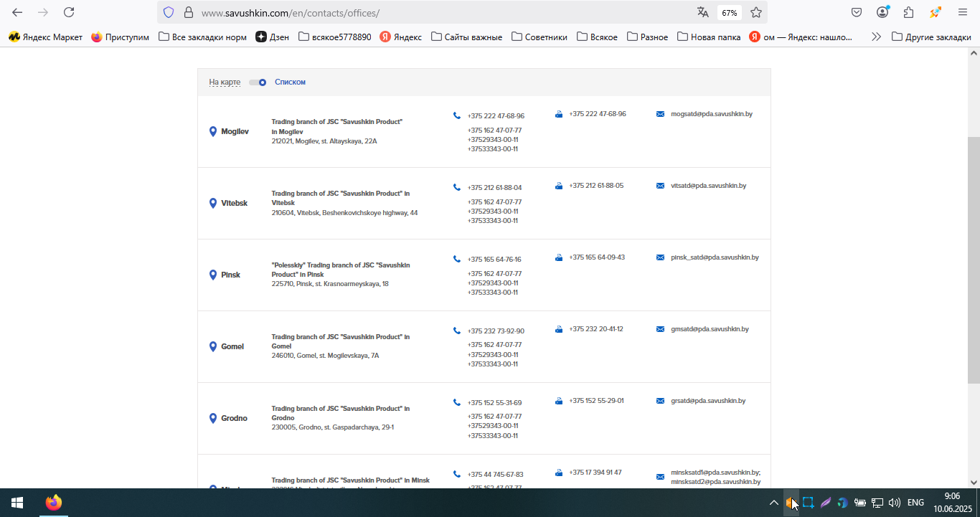
Task: Click the email icon in Mogilev row
Action: pyautogui.click(x=660, y=114)
